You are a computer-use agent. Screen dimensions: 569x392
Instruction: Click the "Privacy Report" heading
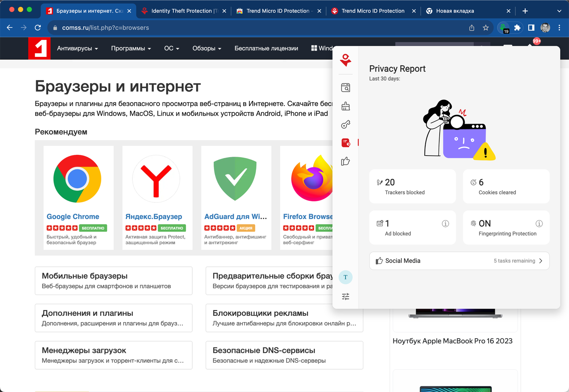397,69
